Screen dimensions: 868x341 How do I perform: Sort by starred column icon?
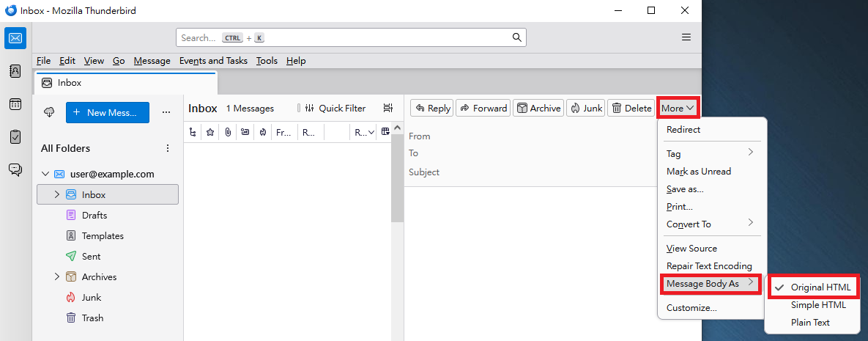tap(209, 133)
